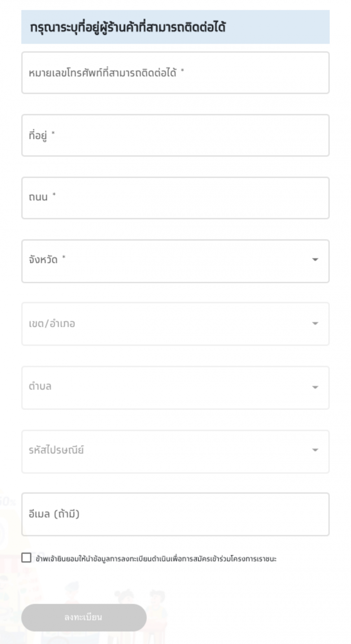Viewport: 351px width, 644px height.
Task: Focus the ที่อยู่ address input field
Action: tap(175, 135)
